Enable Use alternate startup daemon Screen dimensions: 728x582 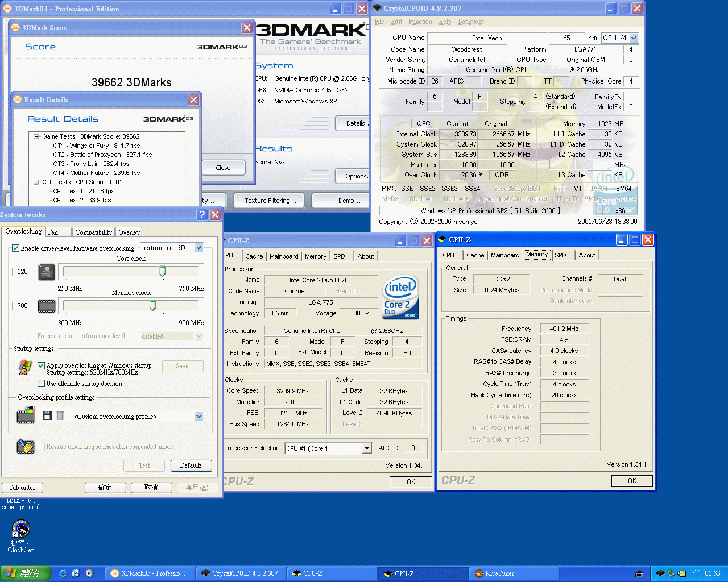tap(41, 384)
